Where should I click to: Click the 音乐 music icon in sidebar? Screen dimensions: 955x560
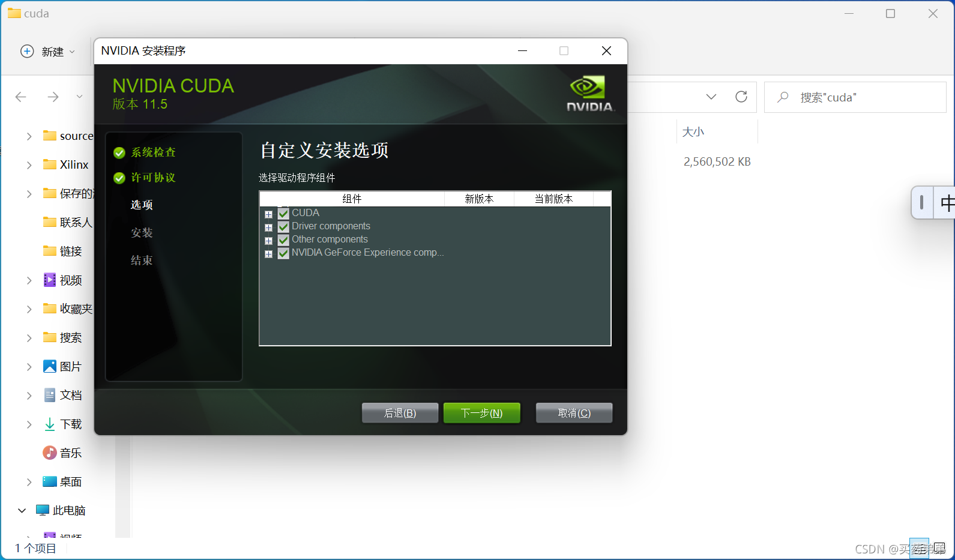(50, 453)
